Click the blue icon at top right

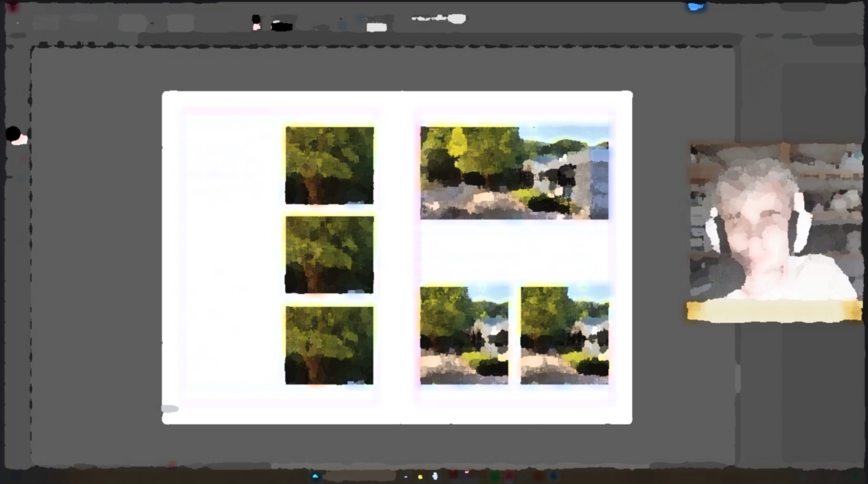[696, 6]
